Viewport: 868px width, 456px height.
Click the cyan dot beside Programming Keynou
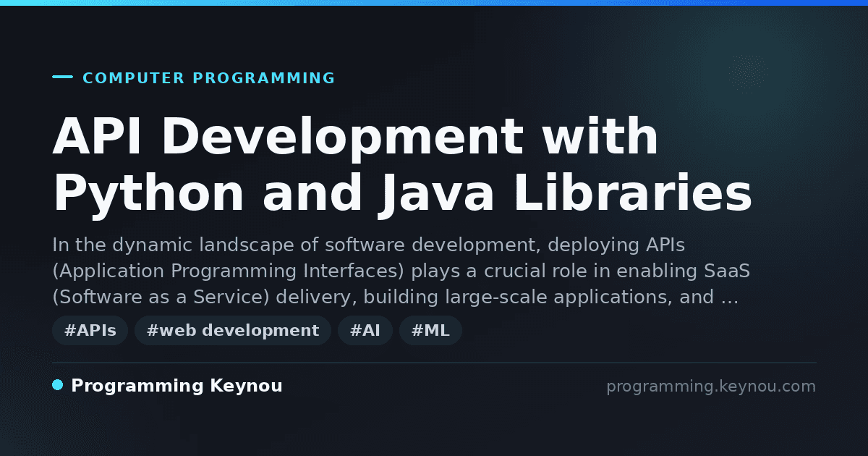coord(58,385)
